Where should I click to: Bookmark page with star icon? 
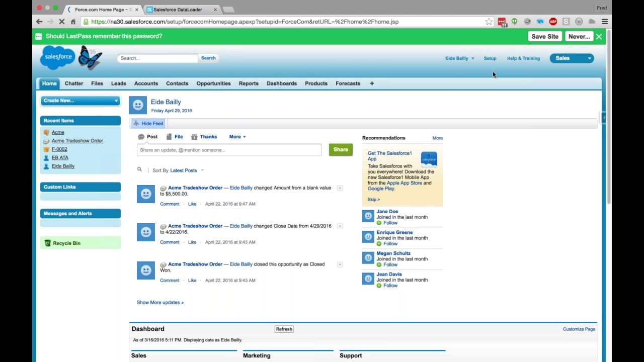click(489, 22)
